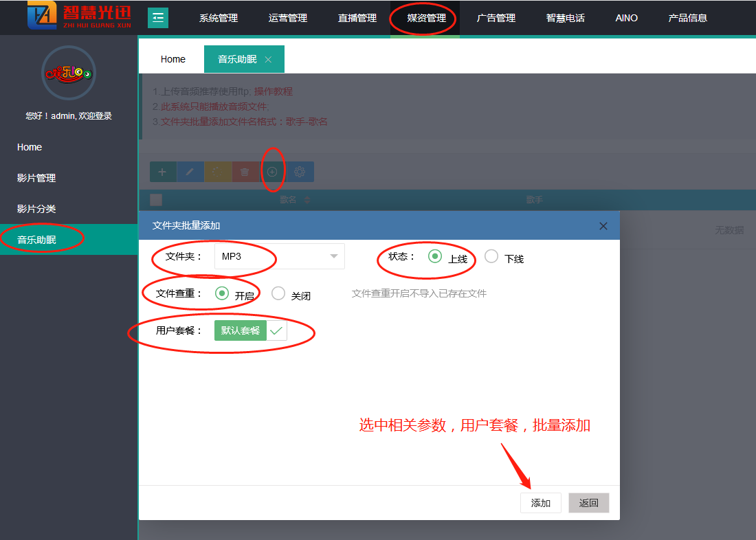The height and width of the screenshot is (540, 756).
Task: Click the circled-plus folder batch add icon
Action: pos(272,172)
